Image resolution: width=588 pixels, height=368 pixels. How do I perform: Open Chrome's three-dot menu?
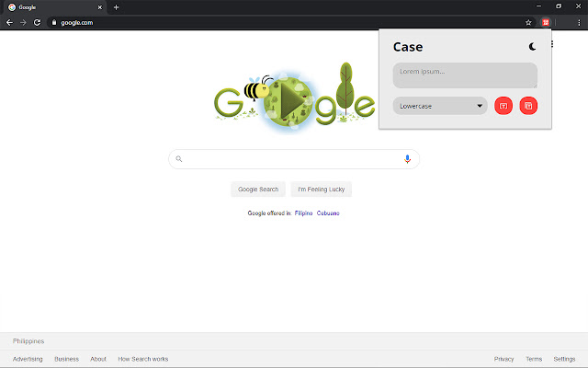click(579, 22)
